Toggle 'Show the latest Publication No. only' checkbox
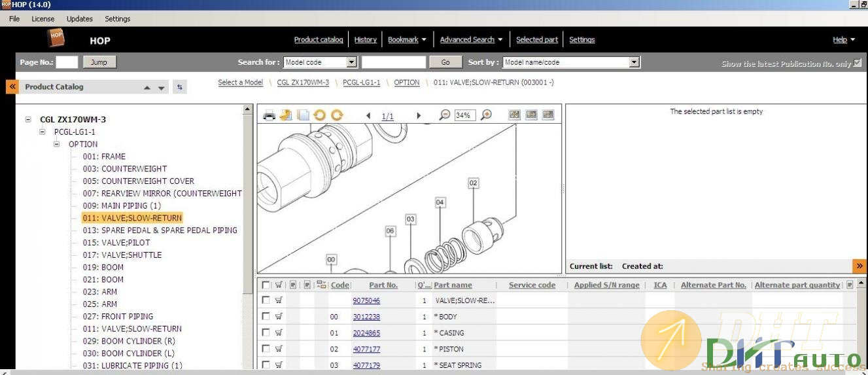 (x=858, y=63)
